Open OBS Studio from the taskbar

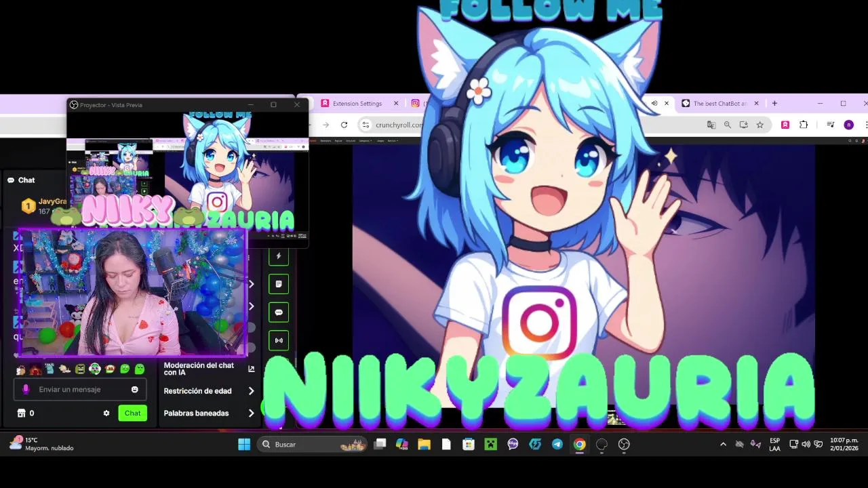(x=624, y=445)
